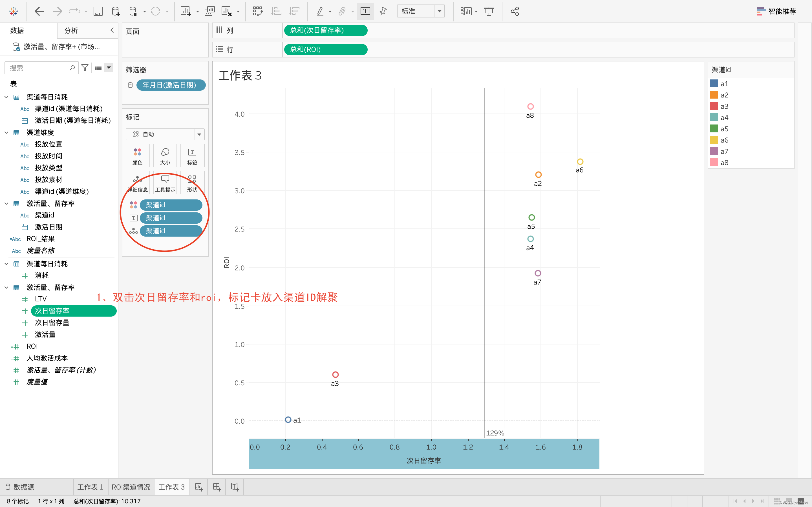Click the 总和(ROI) pill on rows

tap(325, 50)
